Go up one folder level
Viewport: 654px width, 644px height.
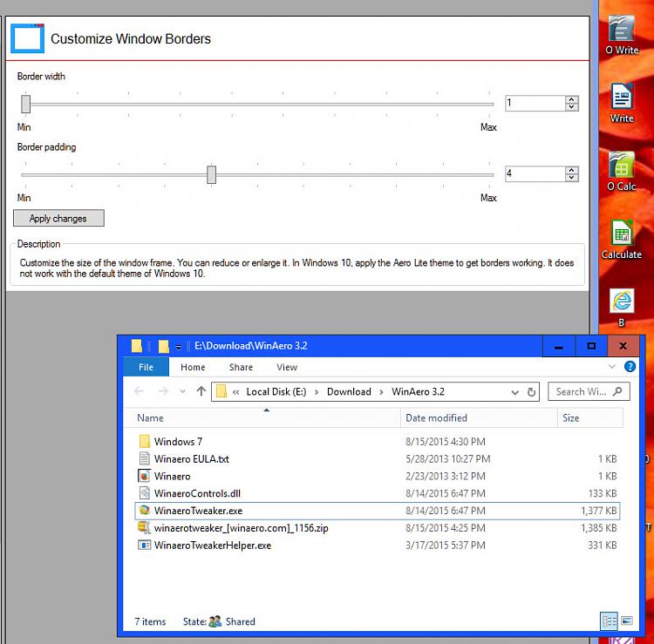pyautogui.click(x=201, y=391)
